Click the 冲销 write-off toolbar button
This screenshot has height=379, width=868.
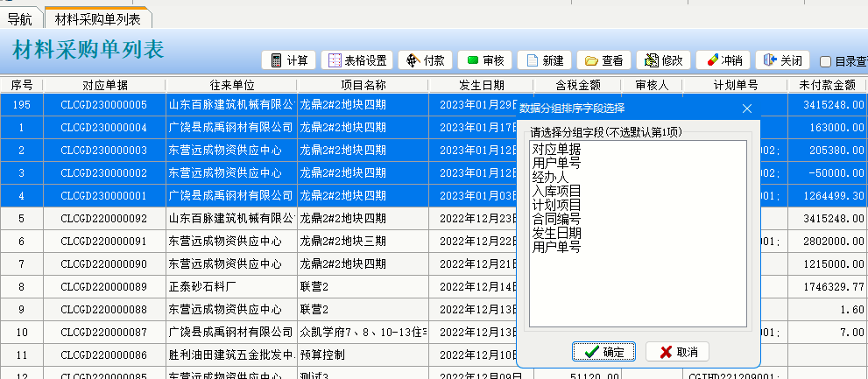click(x=723, y=60)
